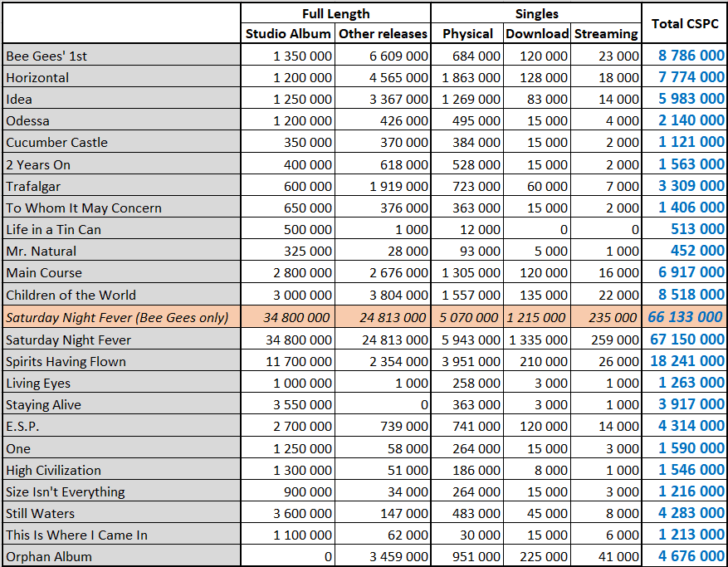Image resolution: width=728 pixels, height=567 pixels.
Task: Click total value '3 917 000'
Action: [691, 404]
